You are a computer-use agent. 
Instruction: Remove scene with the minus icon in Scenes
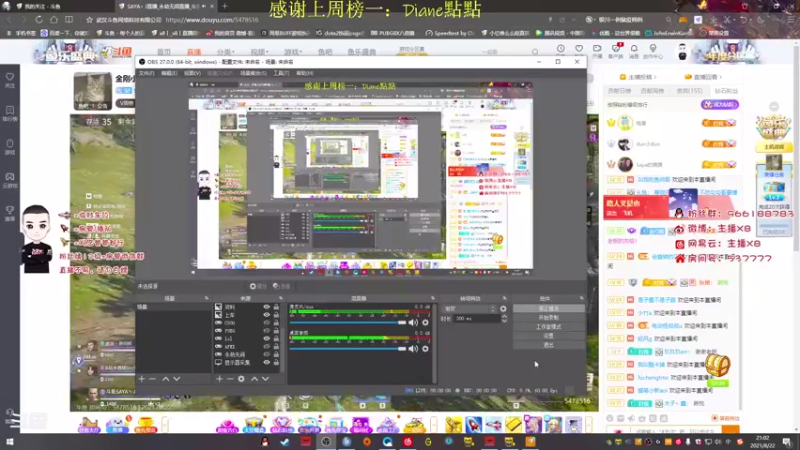[x=152, y=379]
